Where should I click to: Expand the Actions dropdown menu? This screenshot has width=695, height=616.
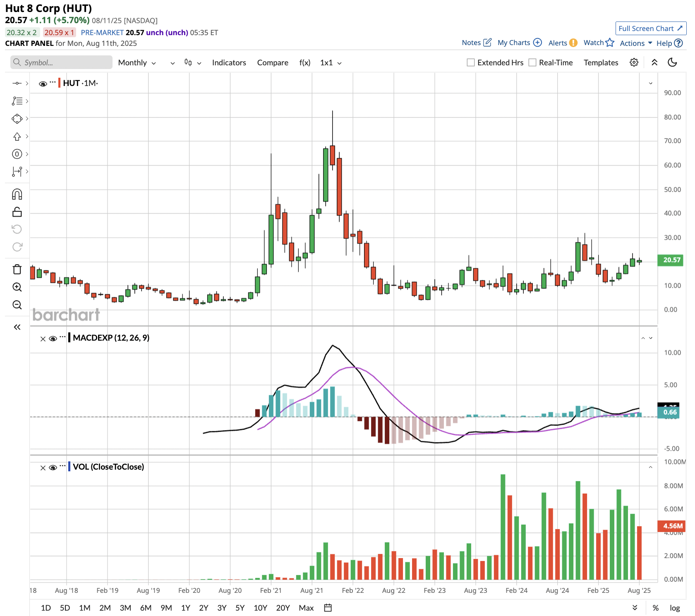636,43
